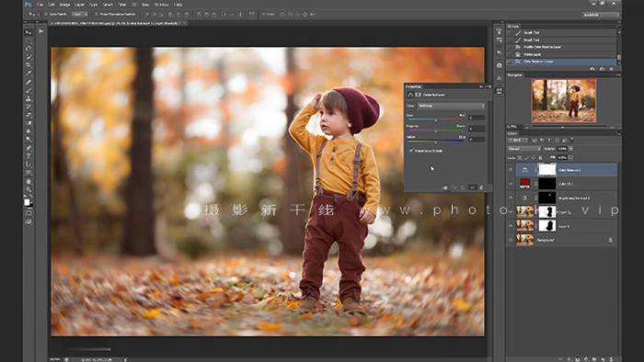Hide the Background layer
This screenshot has width=644, height=362.
(511, 240)
